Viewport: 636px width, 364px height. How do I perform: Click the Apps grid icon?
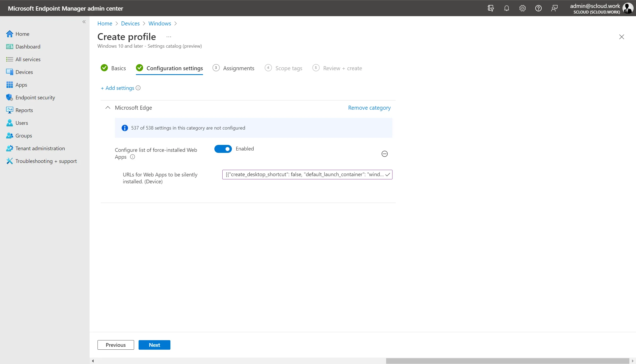click(10, 85)
